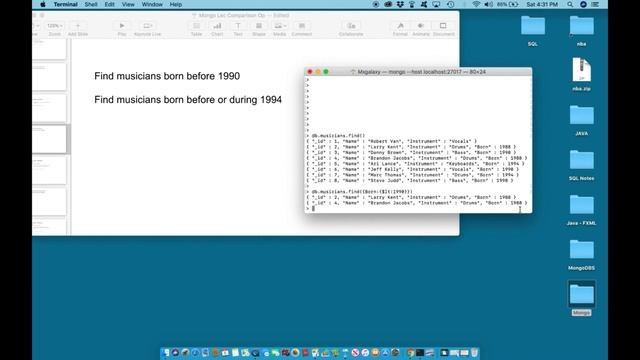Click the Wi-Fi status icon
Image resolution: width=640 pixels, height=360 pixels.
(x=476, y=4)
